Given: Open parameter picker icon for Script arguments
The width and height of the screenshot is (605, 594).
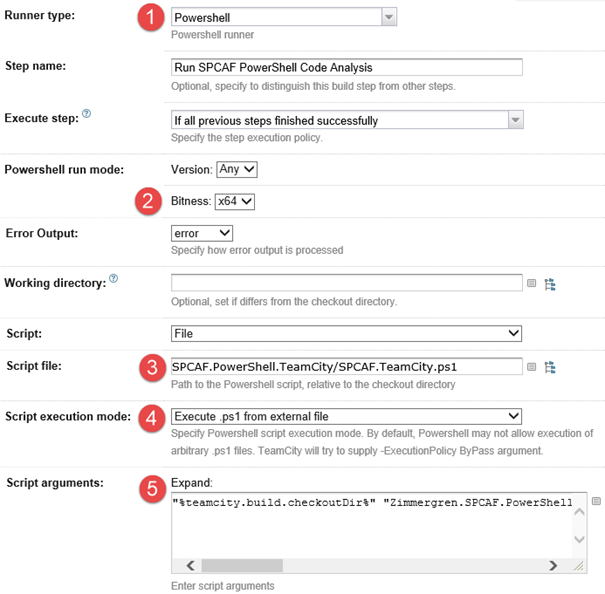Looking at the screenshot, I should 597,501.
